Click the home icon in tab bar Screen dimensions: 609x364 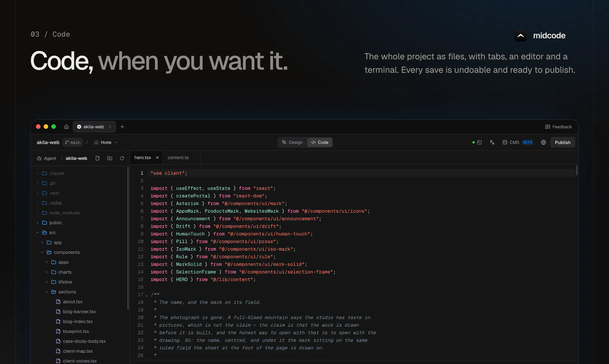pyautogui.click(x=66, y=127)
